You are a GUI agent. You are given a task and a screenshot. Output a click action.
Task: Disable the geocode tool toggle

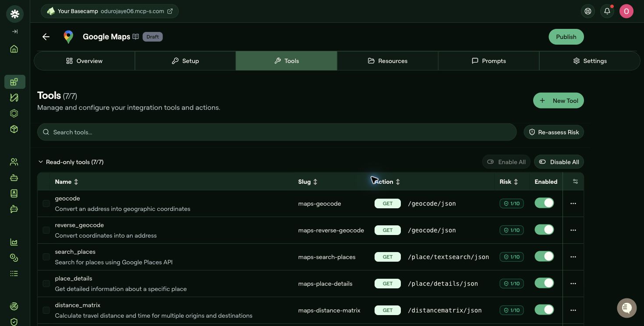pyautogui.click(x=544, y=203)
